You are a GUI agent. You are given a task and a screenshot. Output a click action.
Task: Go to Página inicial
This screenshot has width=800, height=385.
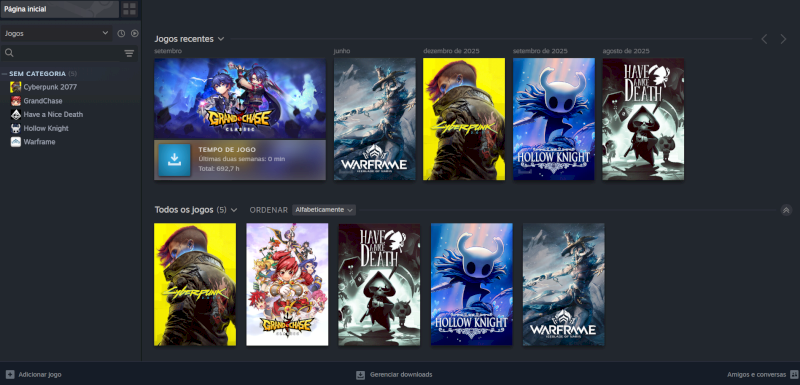(x=60, y=9)
